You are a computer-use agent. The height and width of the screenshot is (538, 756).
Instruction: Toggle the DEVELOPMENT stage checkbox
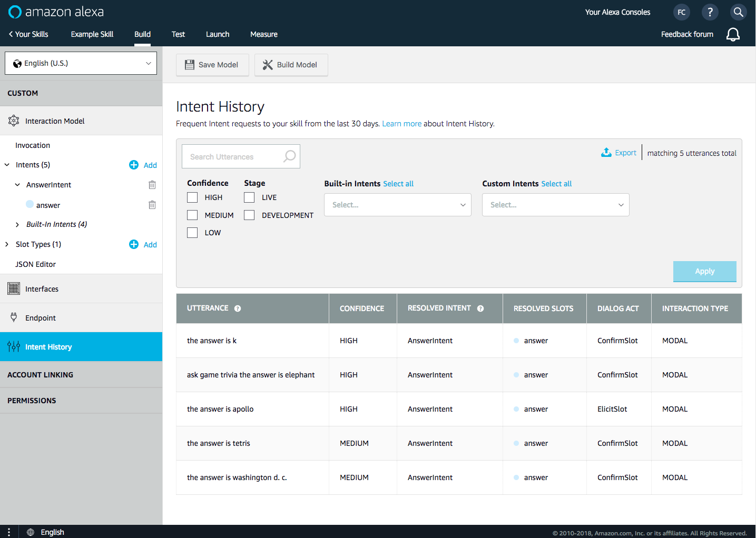tap(249, 215)
